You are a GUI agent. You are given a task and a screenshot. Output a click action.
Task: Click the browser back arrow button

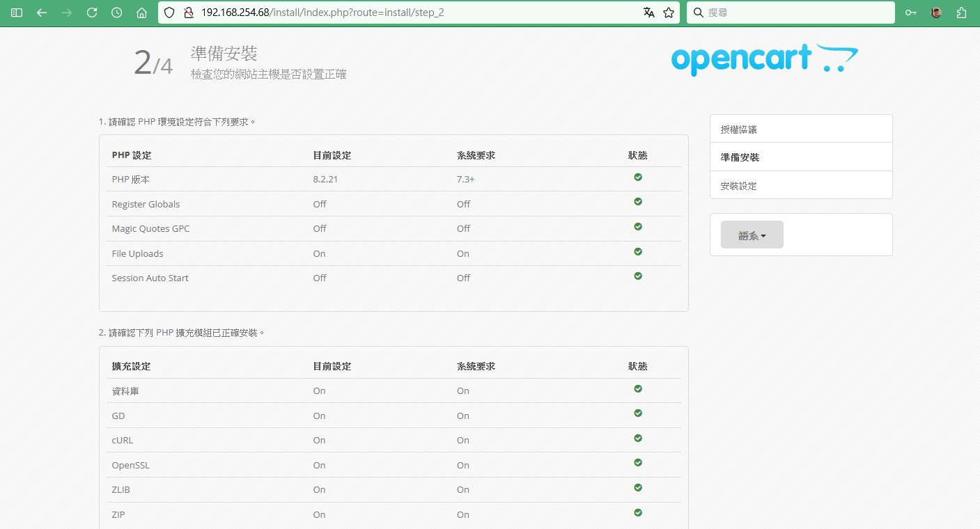42,13
